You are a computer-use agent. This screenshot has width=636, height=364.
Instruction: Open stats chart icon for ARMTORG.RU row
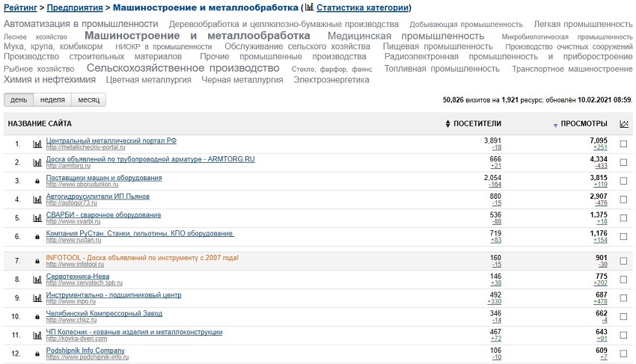point(37,162)
